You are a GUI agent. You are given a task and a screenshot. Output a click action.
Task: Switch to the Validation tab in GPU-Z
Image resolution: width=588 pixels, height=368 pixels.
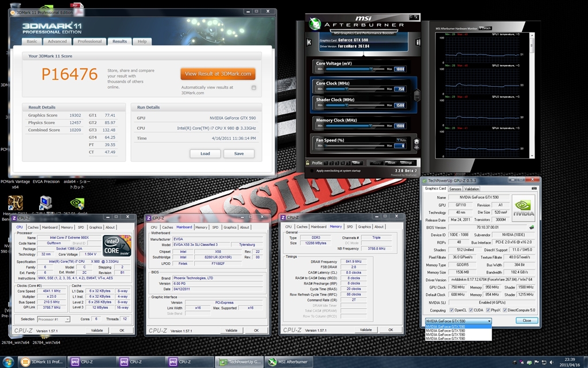(471, 189)
